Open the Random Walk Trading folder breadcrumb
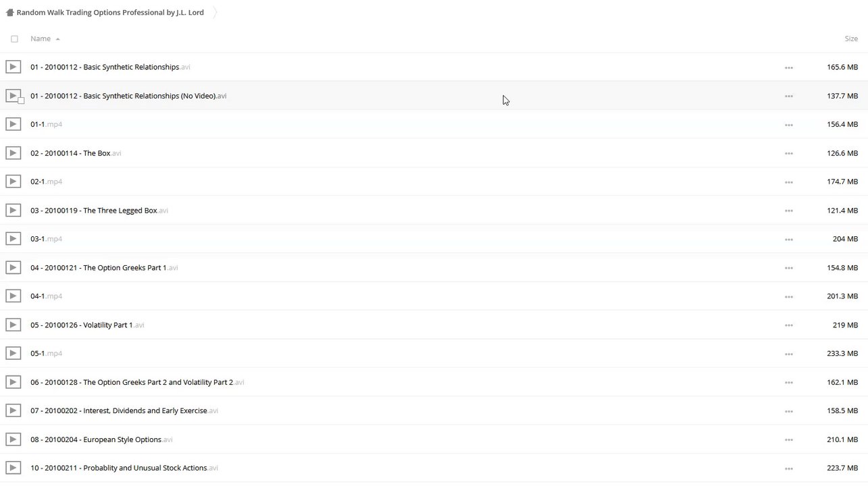Screen dimensions: 868x486 (110, 12)
